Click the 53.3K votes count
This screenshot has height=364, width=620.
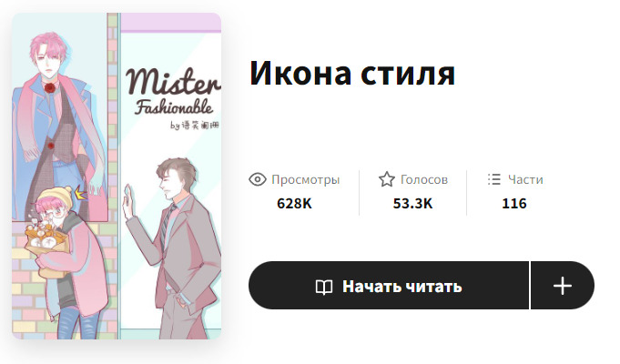click(412, 204)
